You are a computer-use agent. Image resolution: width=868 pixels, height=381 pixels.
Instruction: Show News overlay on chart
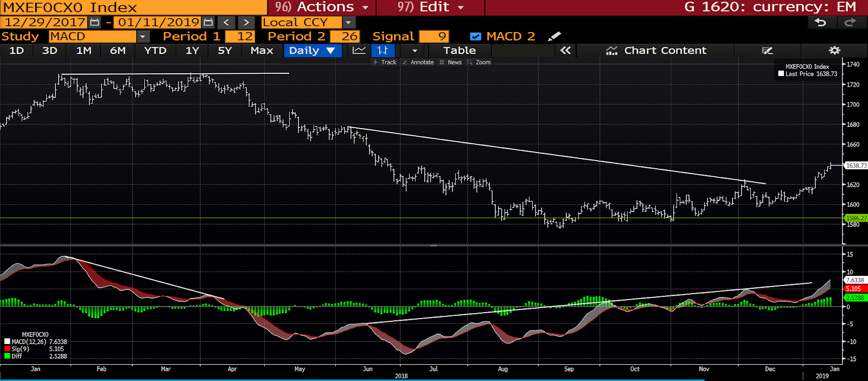(x=450, y=62)
